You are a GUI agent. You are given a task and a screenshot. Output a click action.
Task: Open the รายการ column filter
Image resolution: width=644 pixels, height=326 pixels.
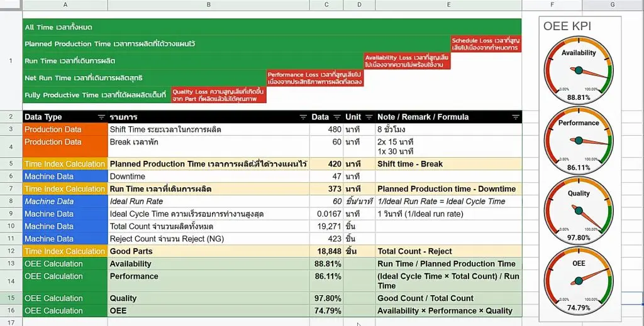click(303, 117)
